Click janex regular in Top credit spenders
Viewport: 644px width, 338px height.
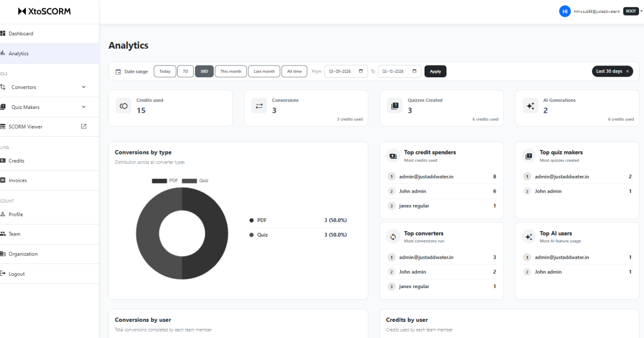[414, 205]
